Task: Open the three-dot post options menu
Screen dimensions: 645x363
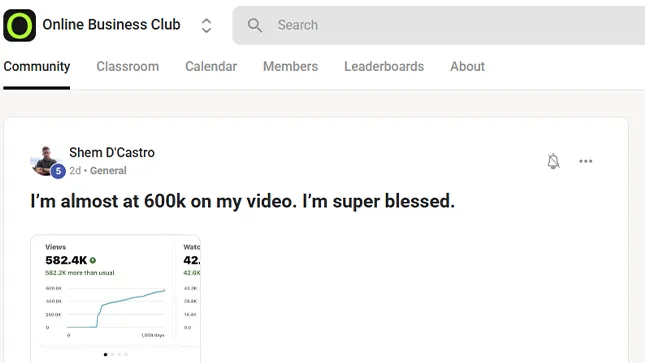Action: (x=585, y=161)
